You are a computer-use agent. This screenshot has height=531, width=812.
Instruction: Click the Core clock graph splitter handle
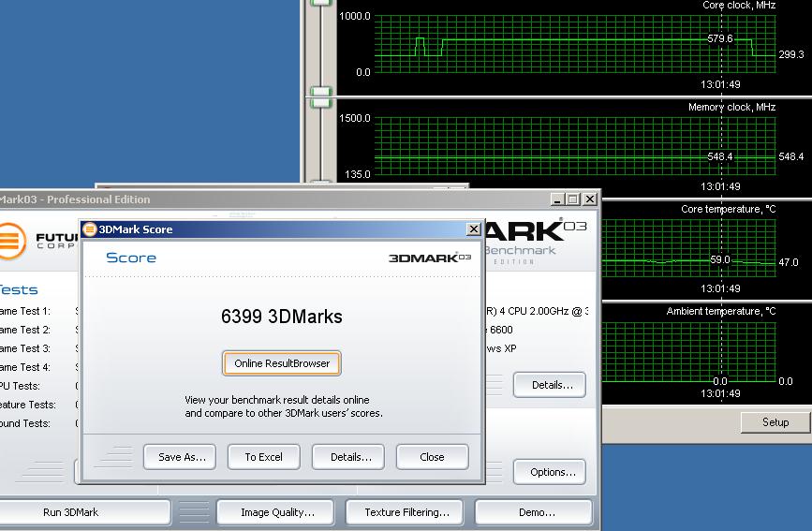tap(320, 92)
